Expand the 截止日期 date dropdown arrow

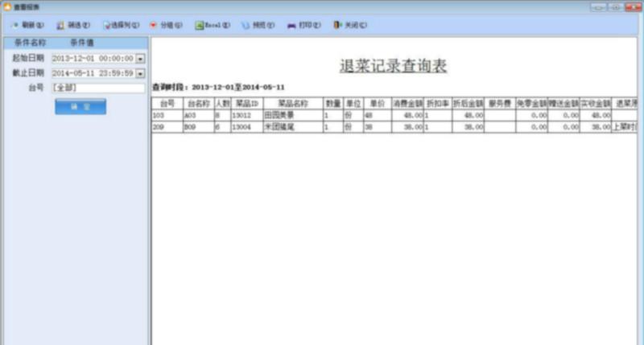click(x=140, y=73)
